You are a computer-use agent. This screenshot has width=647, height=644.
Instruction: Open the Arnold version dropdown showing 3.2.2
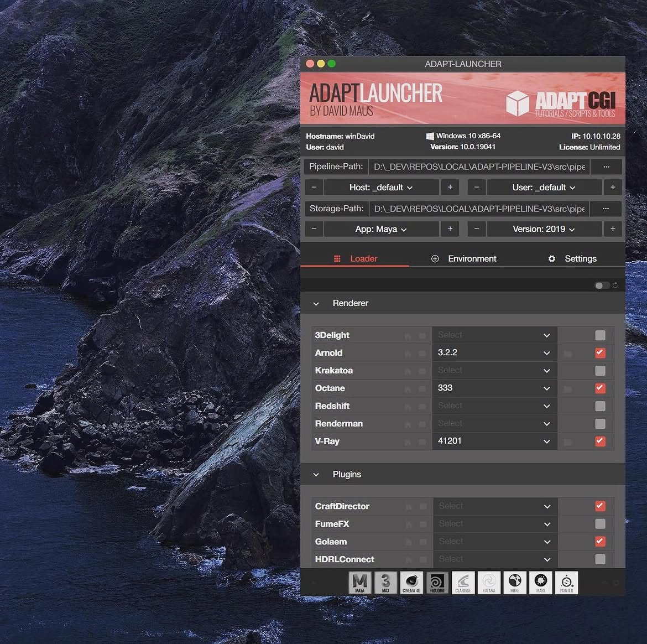(494, 353)
